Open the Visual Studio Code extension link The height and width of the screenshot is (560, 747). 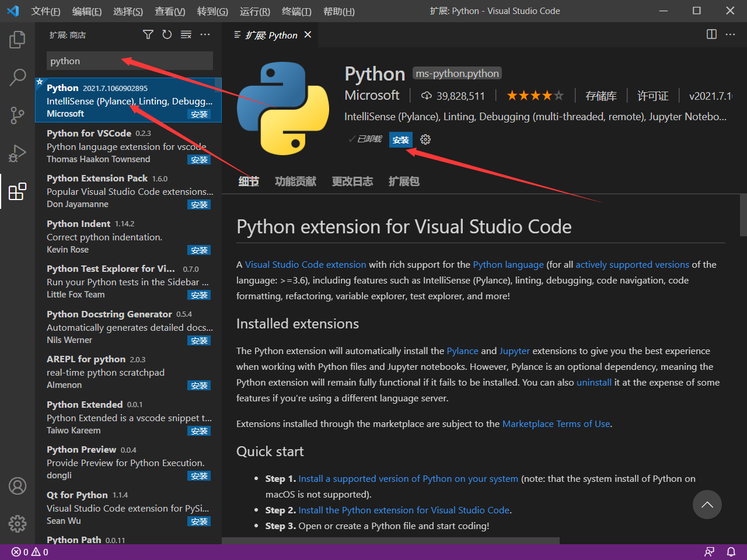306,265
